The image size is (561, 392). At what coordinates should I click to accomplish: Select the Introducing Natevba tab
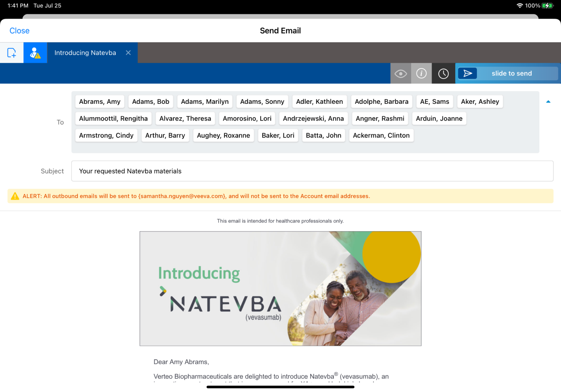pyautogui.click(x=85, y=53)
